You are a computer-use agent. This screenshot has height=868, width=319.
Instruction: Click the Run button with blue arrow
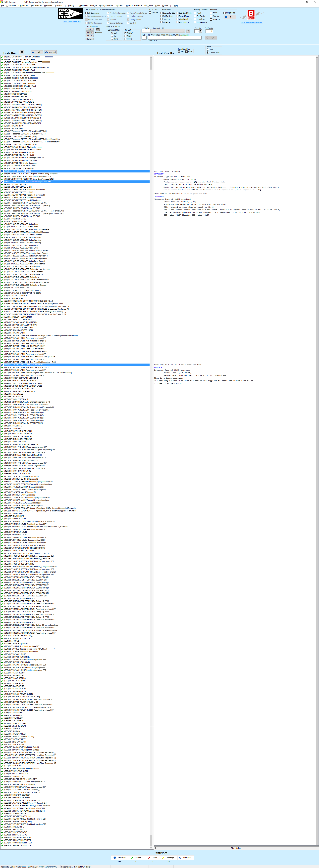230,17
